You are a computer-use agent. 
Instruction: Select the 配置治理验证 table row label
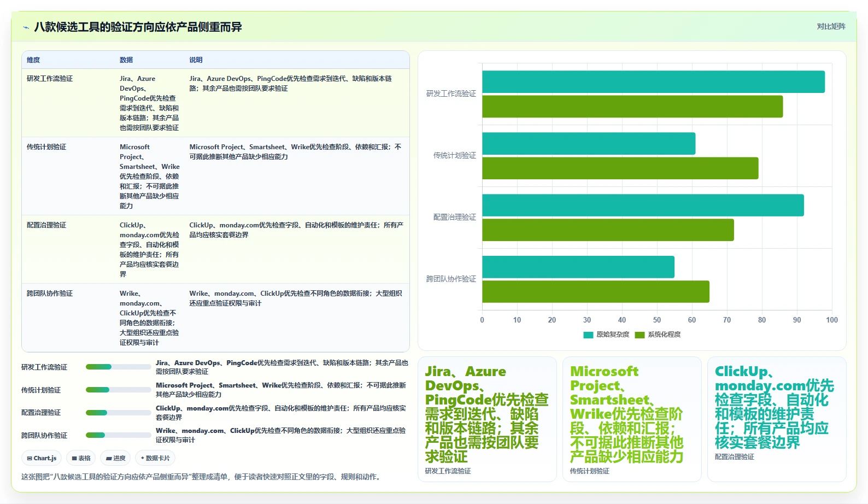(46, 225)
